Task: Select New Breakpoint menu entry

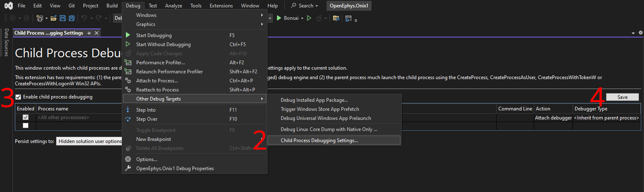Action: (x=195, y=139)
